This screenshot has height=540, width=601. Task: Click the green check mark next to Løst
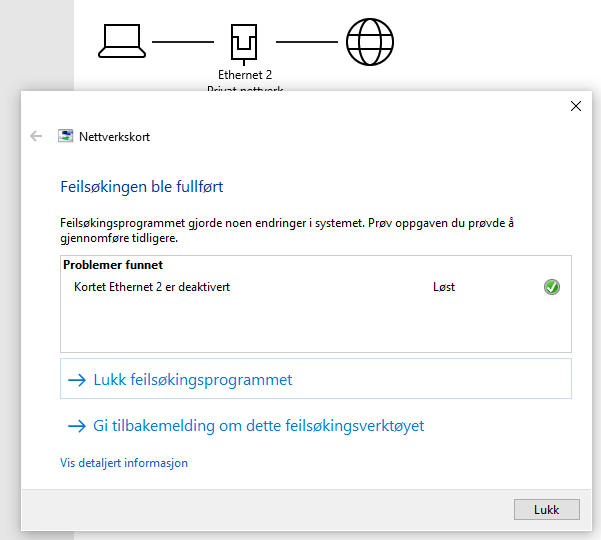[552, 287]
